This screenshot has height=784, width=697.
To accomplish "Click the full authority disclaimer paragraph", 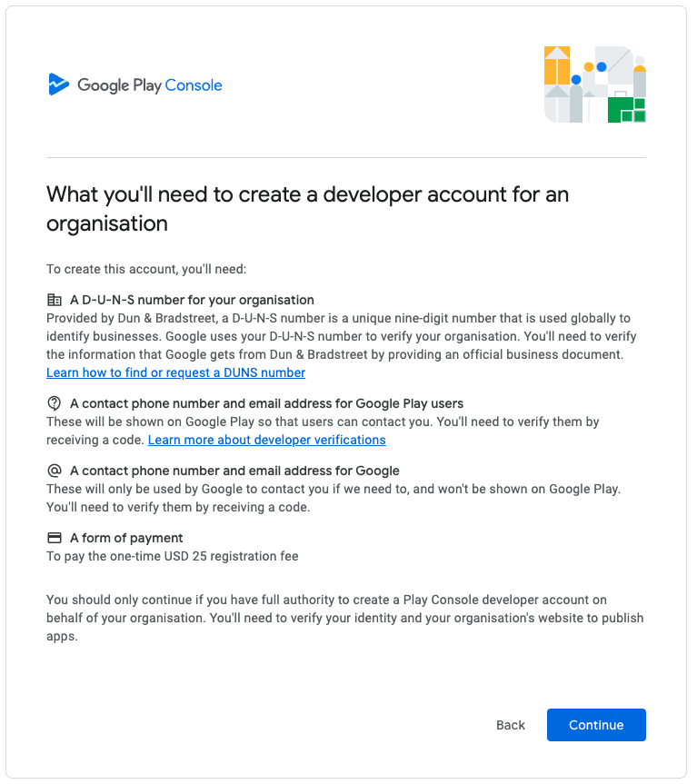I will click(x=345, y=618).
